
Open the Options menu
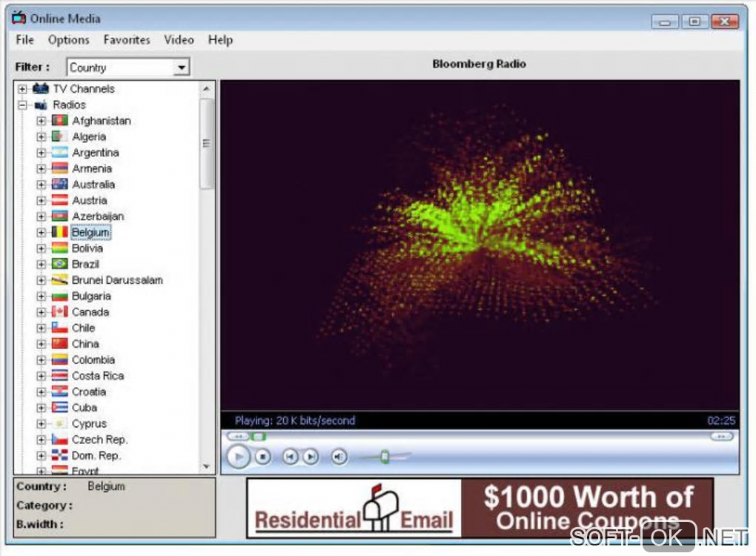click(x=68, y=40)
